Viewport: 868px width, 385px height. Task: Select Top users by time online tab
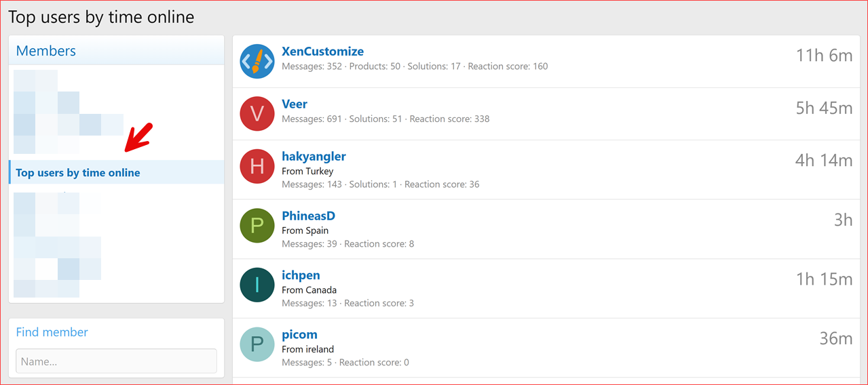tap(78, 173)
